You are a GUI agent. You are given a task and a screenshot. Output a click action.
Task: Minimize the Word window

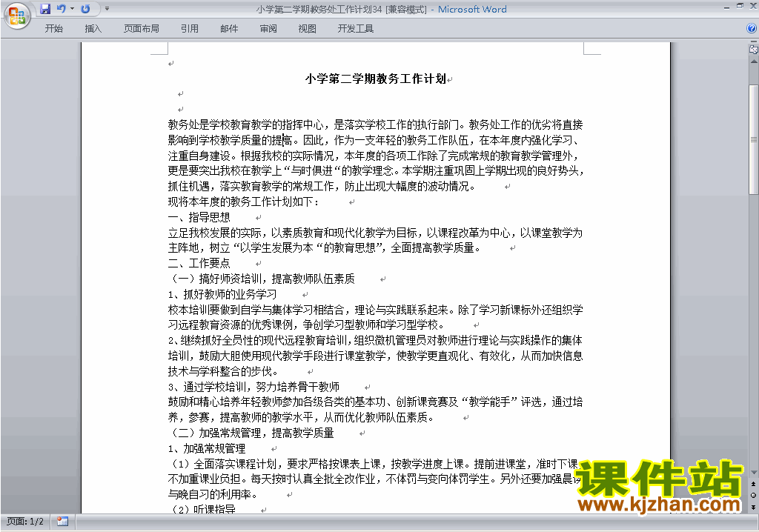click(x=726, y=7)
